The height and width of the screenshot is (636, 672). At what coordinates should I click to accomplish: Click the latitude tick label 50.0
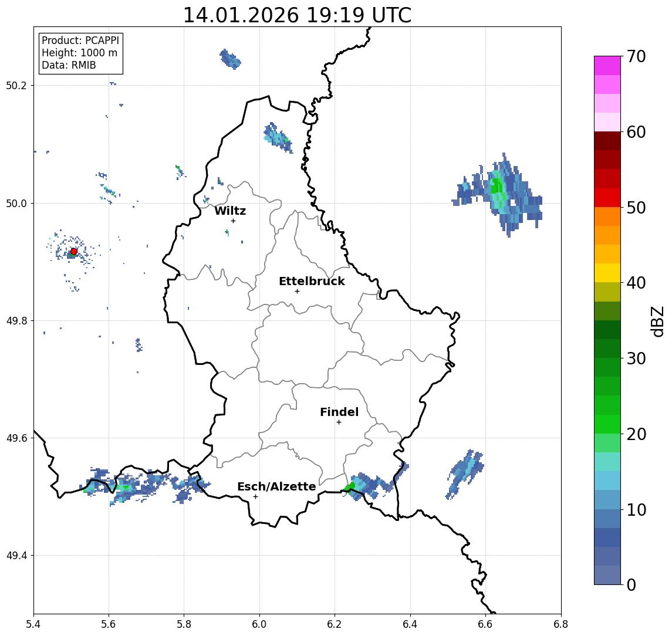(x=16, y=203)
